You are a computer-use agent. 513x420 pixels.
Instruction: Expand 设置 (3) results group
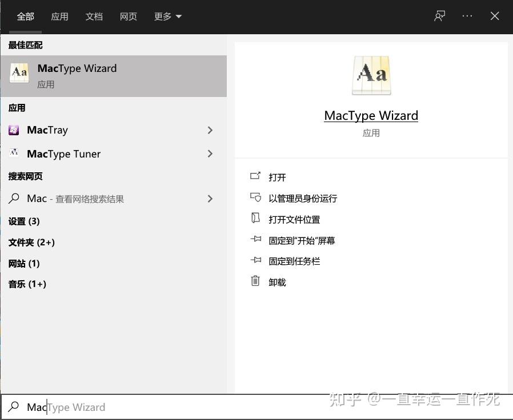[x=24, y=221]
